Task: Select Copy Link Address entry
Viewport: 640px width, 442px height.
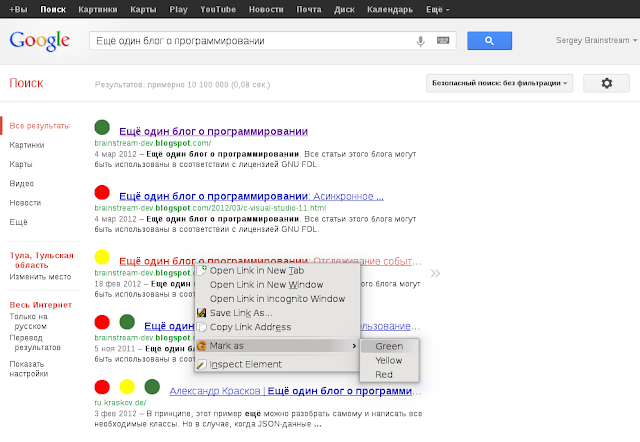Action: coord(277,327)
